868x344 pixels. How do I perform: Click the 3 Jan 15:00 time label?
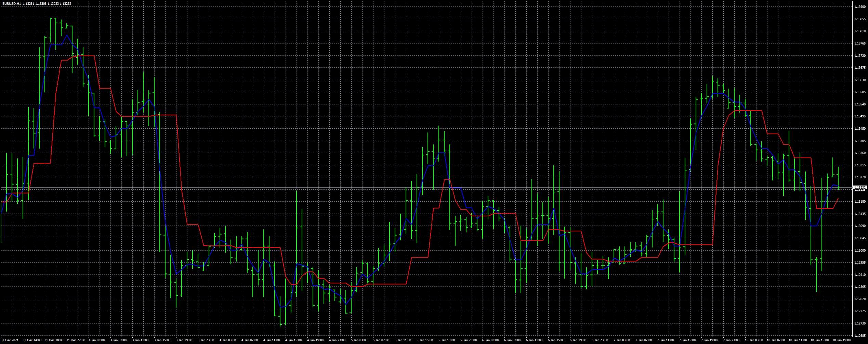click(x=162, y=340)
